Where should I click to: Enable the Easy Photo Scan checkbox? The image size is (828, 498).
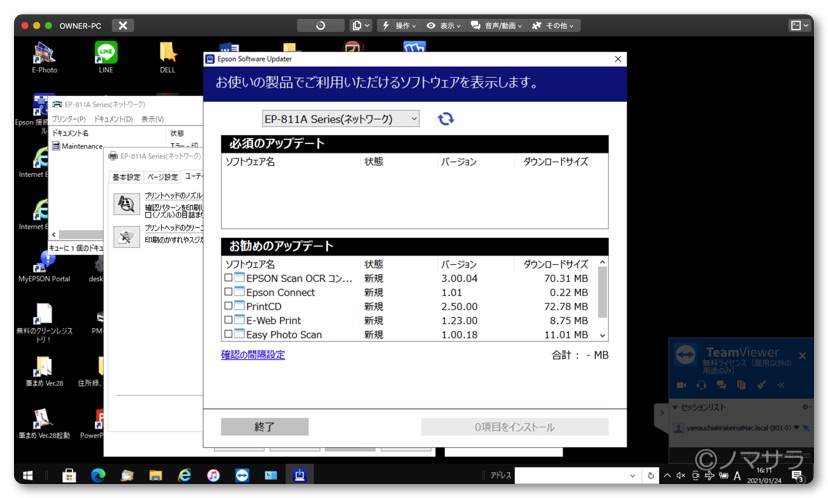(x=228, y=335)
